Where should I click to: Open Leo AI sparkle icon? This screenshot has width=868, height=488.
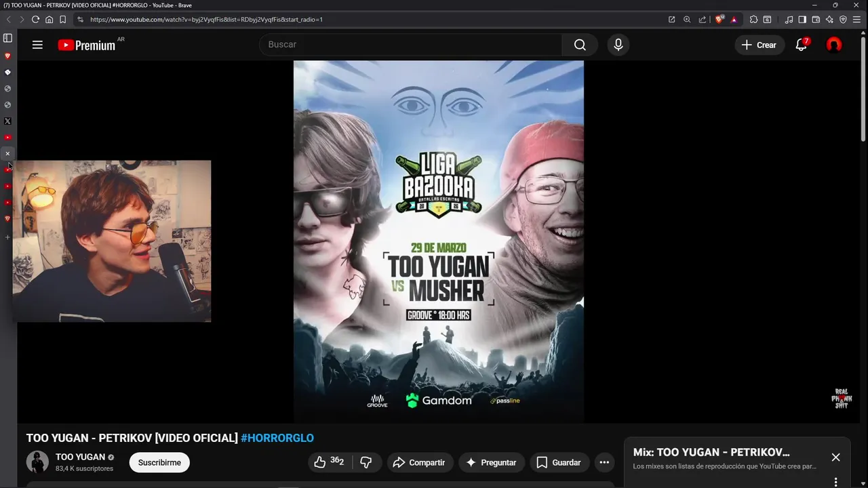tap(829, 20)
